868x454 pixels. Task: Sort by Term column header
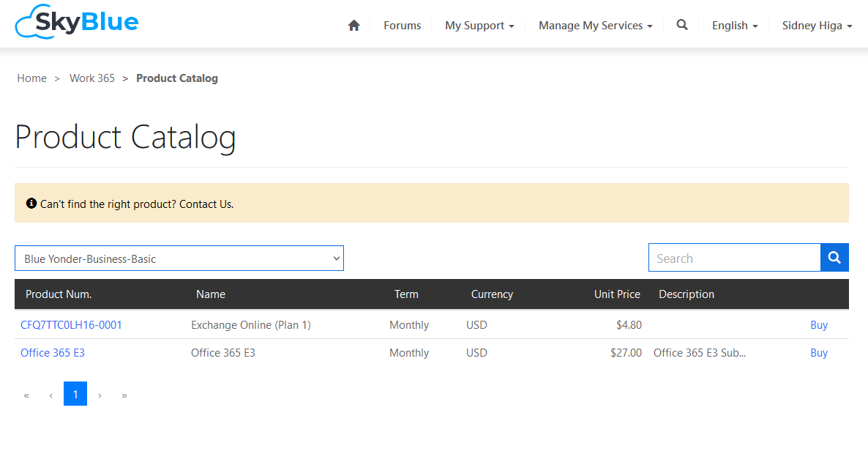tap(406, 294)
